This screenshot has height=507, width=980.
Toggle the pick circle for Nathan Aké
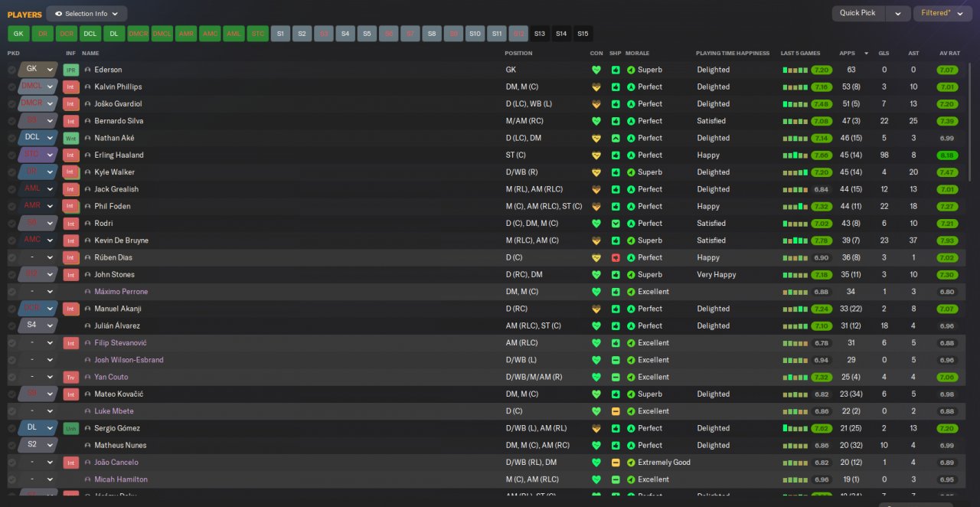point(11,138)
